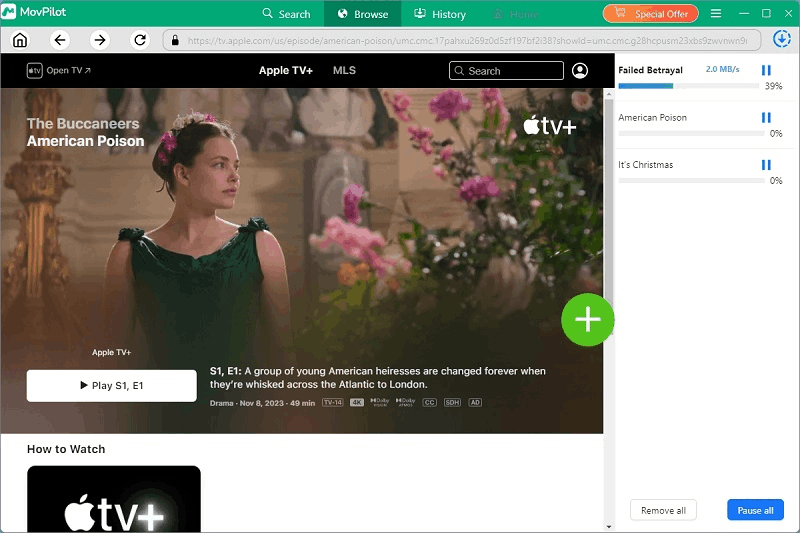Go back with the left arrow button
The height and width of the screenshot is (533, 800).
click(60, 40)
